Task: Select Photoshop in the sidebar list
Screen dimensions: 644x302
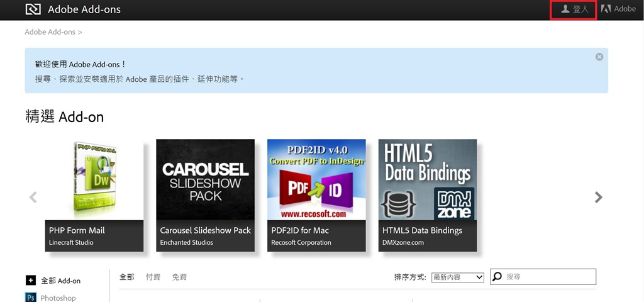Action: point(58,298)
